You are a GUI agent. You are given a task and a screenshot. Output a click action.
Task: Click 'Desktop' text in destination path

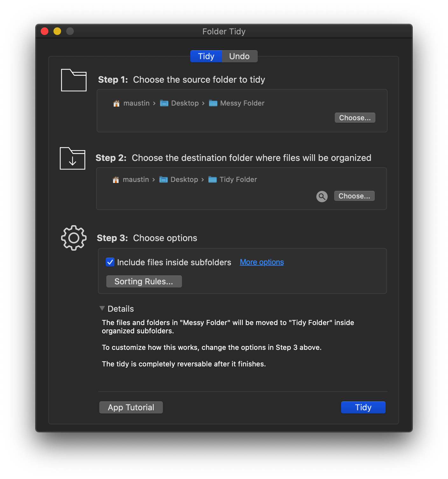coord(184,179)
